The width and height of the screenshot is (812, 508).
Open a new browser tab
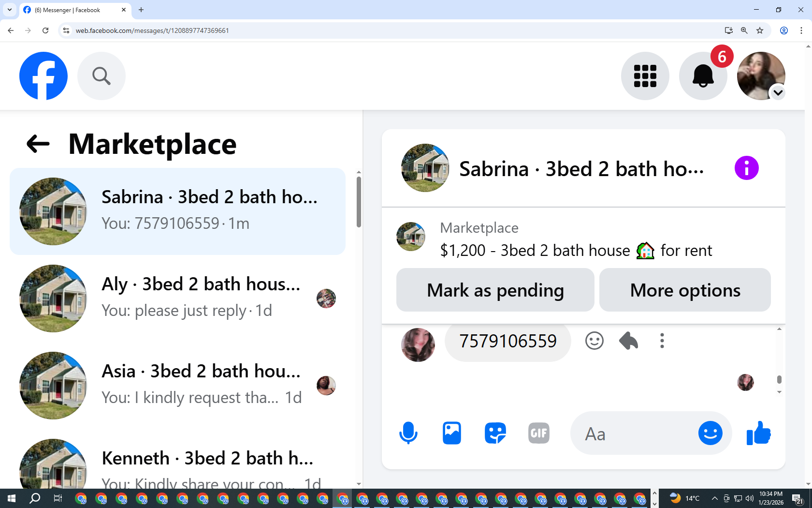(141, 10)
